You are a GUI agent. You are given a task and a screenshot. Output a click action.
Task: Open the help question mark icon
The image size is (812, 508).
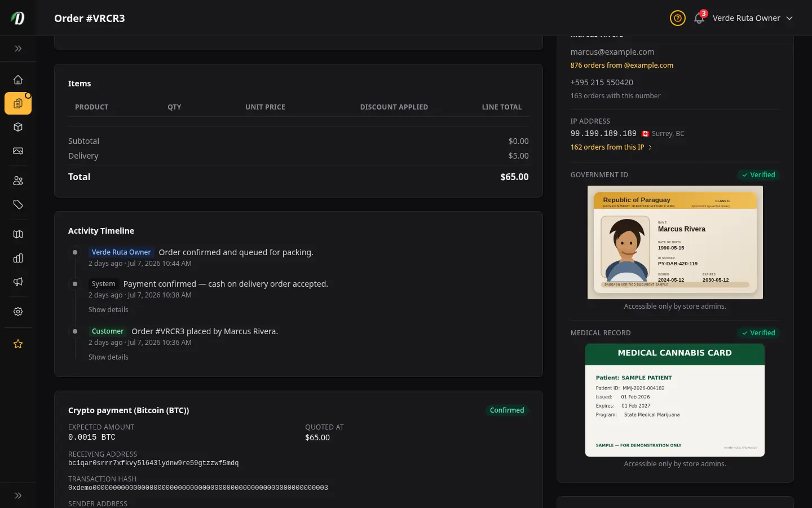(677, 18)
